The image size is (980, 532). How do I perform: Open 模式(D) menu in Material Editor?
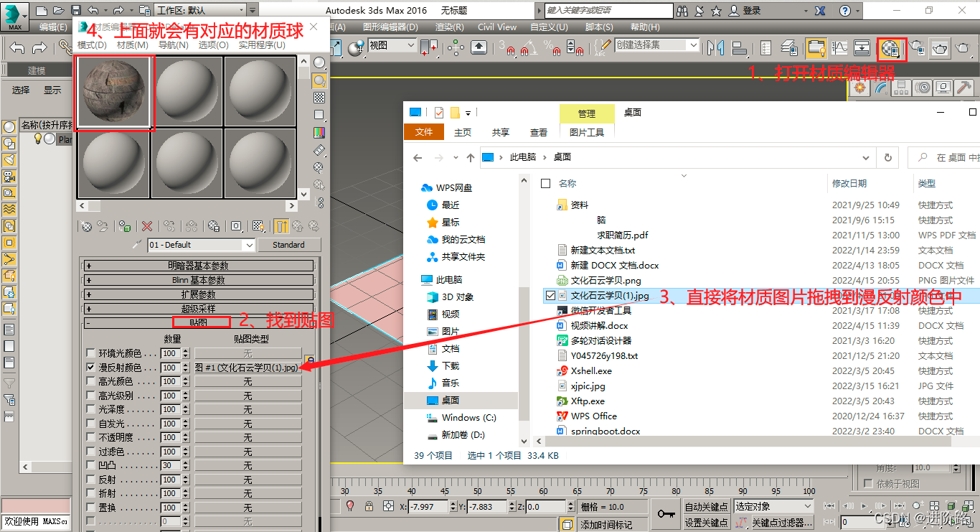coord(92,45)
